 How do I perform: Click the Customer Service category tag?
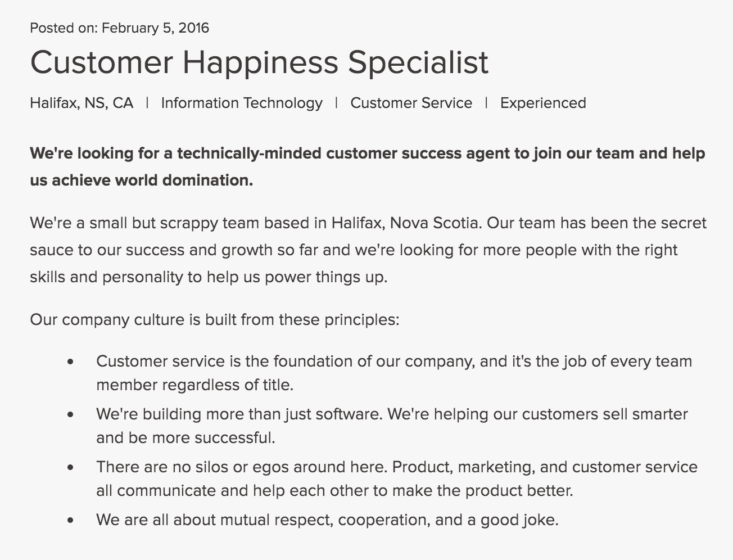[x=411, y=103]
